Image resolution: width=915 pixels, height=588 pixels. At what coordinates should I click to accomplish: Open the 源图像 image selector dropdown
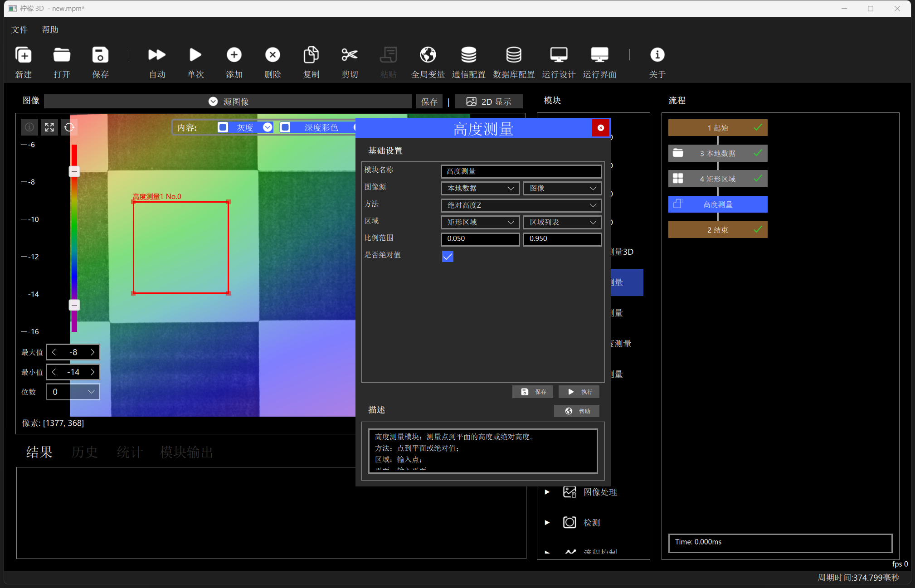click(x=229, y=102)
